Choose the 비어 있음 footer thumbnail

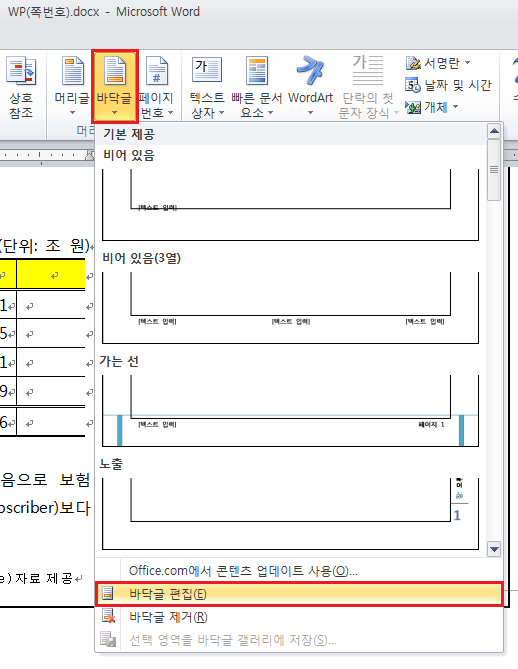click(x=291, y=205)
